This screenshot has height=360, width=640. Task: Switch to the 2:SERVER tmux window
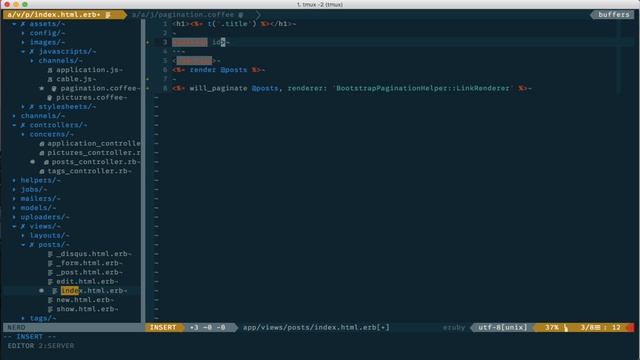point(56,346)
